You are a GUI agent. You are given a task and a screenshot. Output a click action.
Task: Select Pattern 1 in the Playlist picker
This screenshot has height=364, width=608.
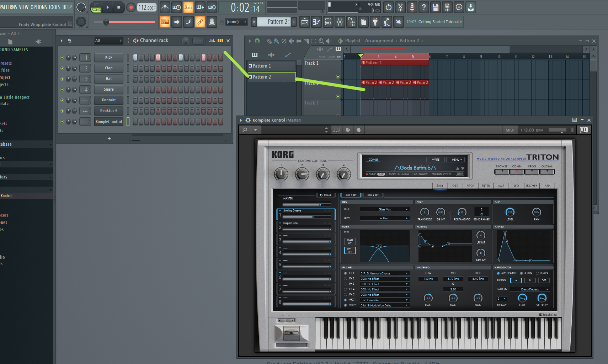(x=272, y=66)
